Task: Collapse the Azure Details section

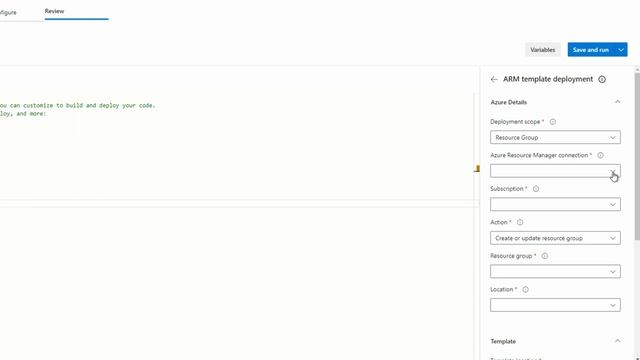Action: point(618,102)
